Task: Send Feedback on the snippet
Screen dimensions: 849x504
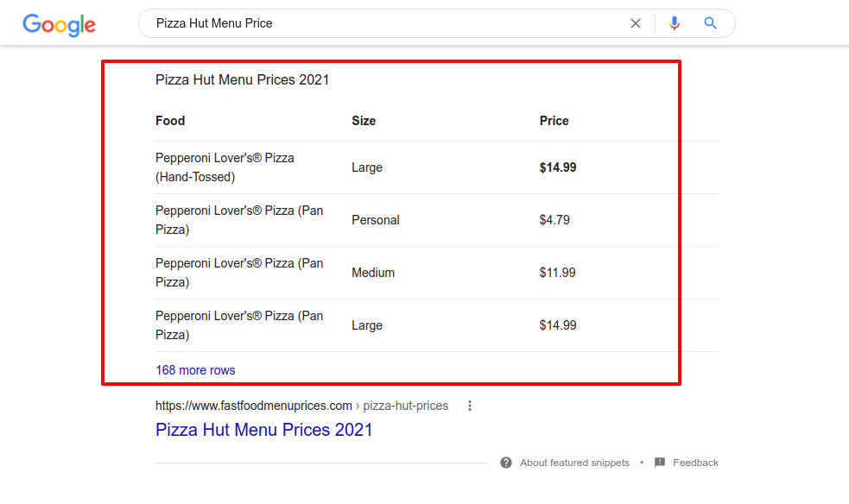Action: [x=695, y=463]
